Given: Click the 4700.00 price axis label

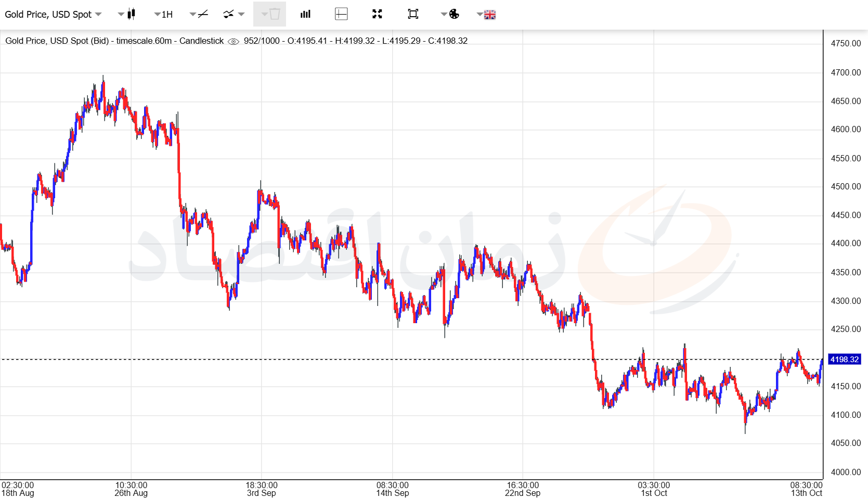Looking at the screenshot, I should (846, 73).
